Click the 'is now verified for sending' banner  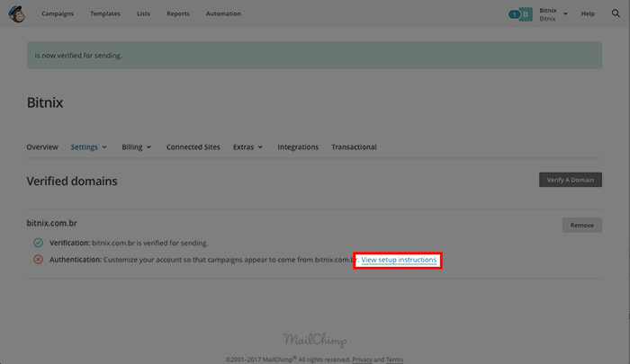[315, 55]
